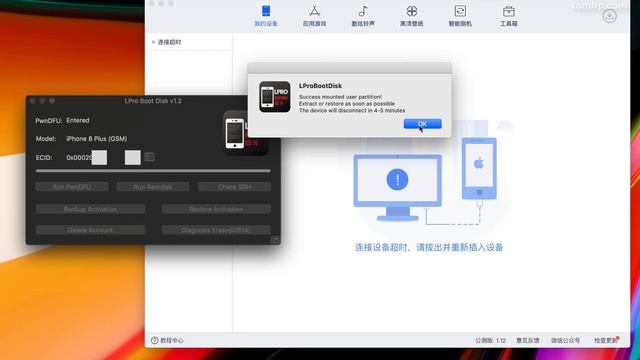
Task: Click the Delete Account button
Action: click(x=90, y=230)
